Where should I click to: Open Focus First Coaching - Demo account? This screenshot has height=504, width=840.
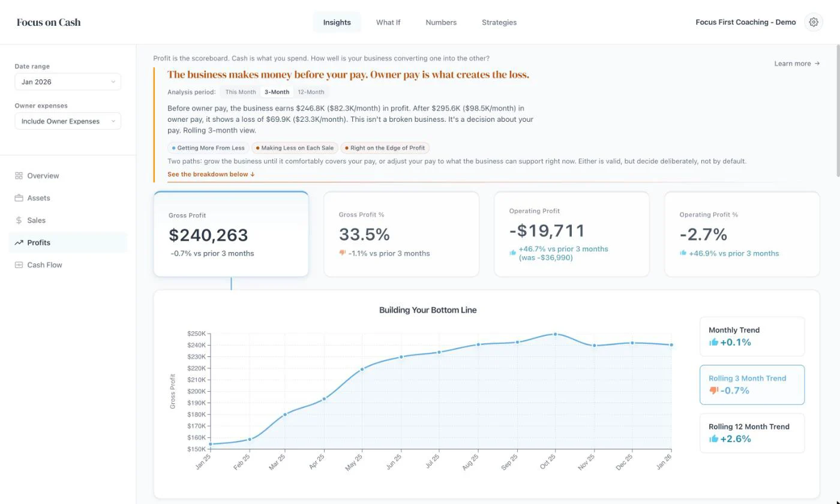coord(746,22)
